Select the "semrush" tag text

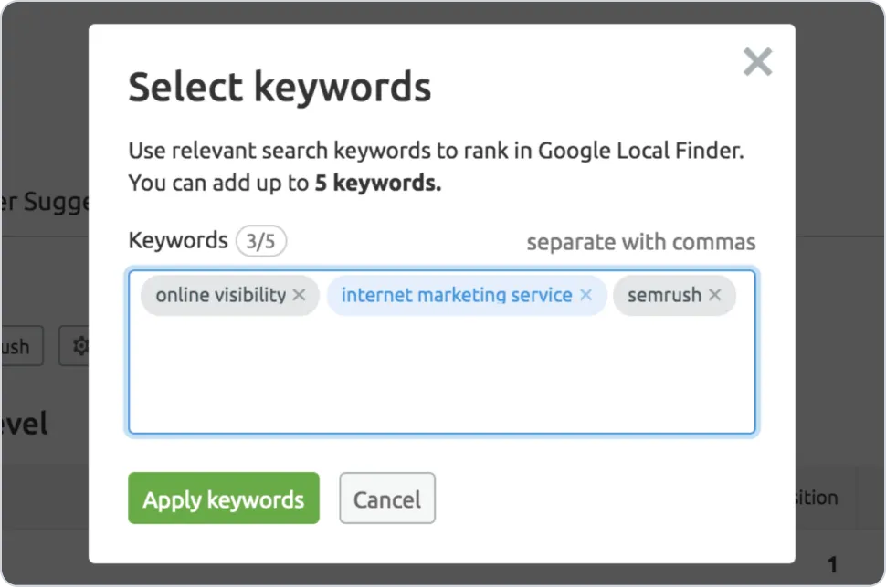tap(664, 295)
